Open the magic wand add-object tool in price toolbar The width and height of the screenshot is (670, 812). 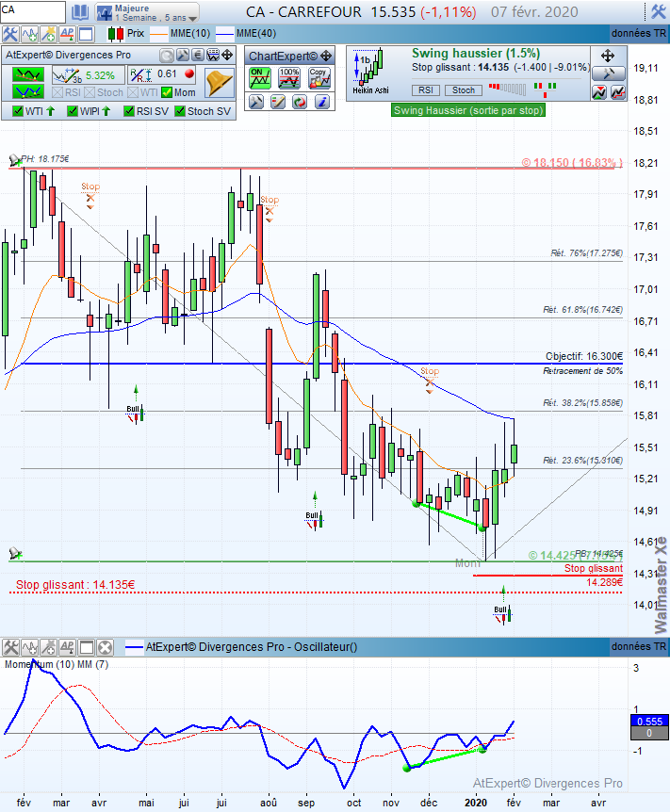point(48,34)
